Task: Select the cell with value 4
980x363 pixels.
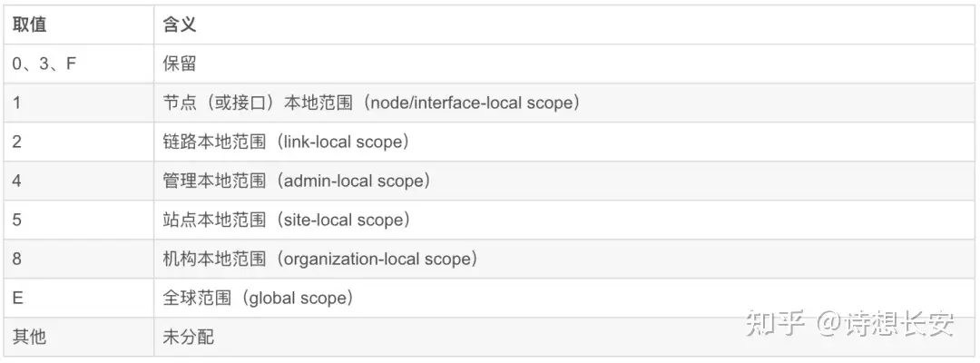Action: (x=17, y=181)
